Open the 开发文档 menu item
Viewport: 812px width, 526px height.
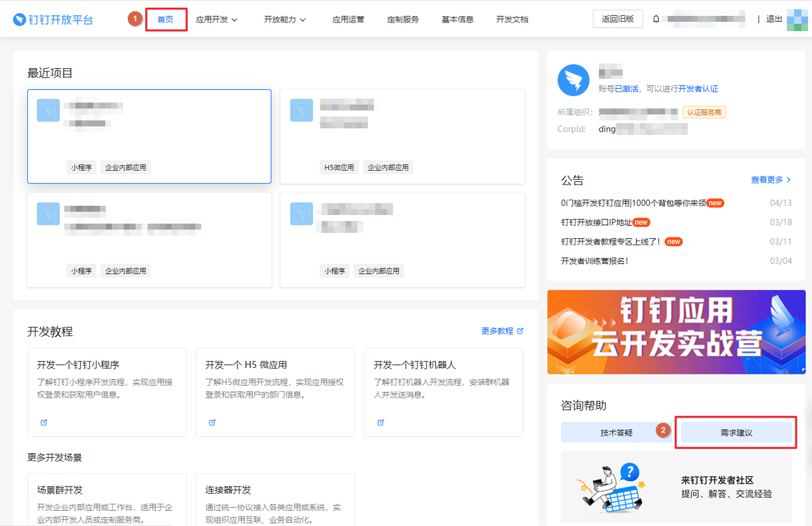tap(512, 19)
